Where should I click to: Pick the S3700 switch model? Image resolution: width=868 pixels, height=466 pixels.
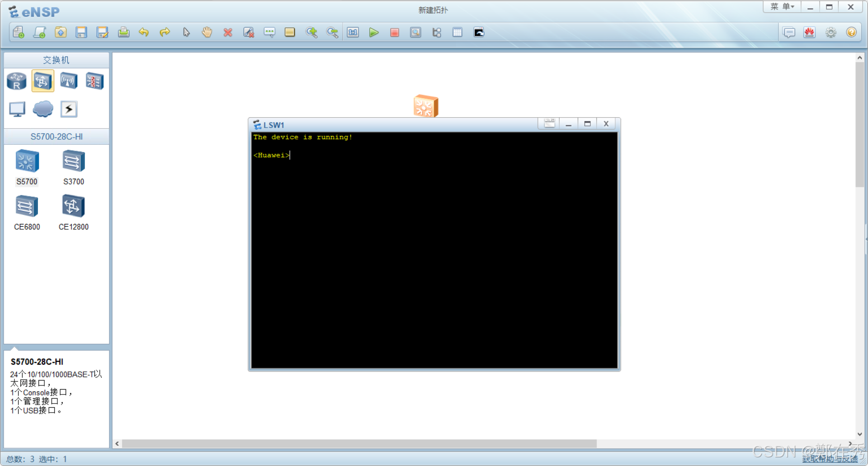pos(74,167)
